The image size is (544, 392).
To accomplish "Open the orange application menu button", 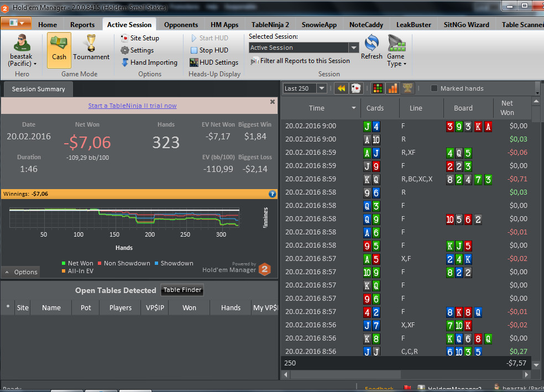I will click(x=16, y=23).
